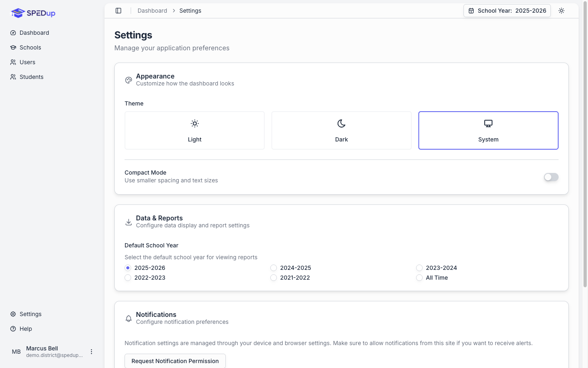The height and width of the screenshot is (368, 588).
Task: Click the Schools graduation cap icon
Action: point(13,47)
